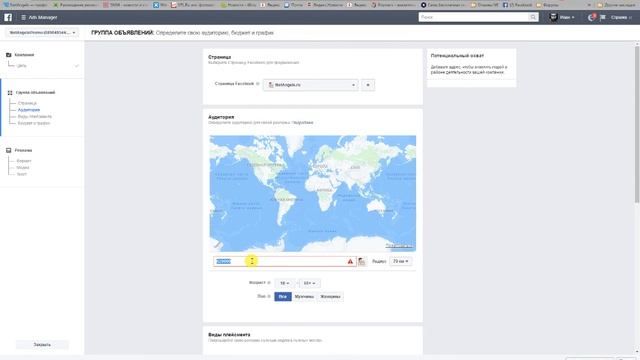
Task: Open the Справка help dropdown
Action: click(x=621, y=18)
